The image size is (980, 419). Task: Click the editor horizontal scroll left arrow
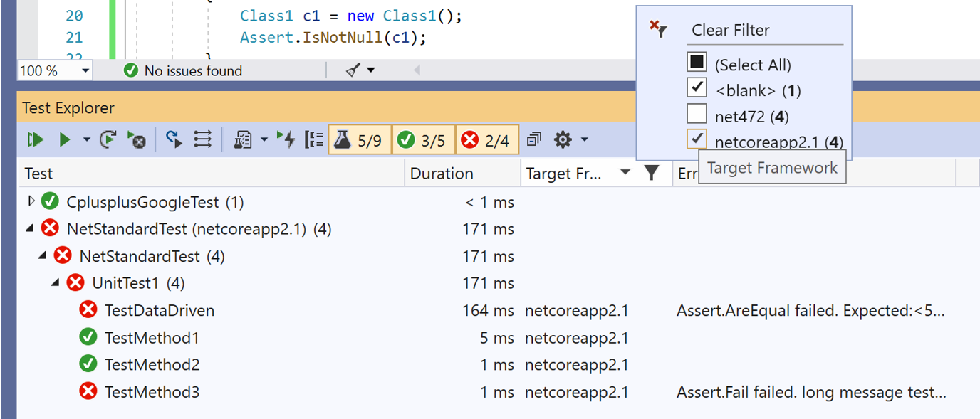(x=417, y=70)
